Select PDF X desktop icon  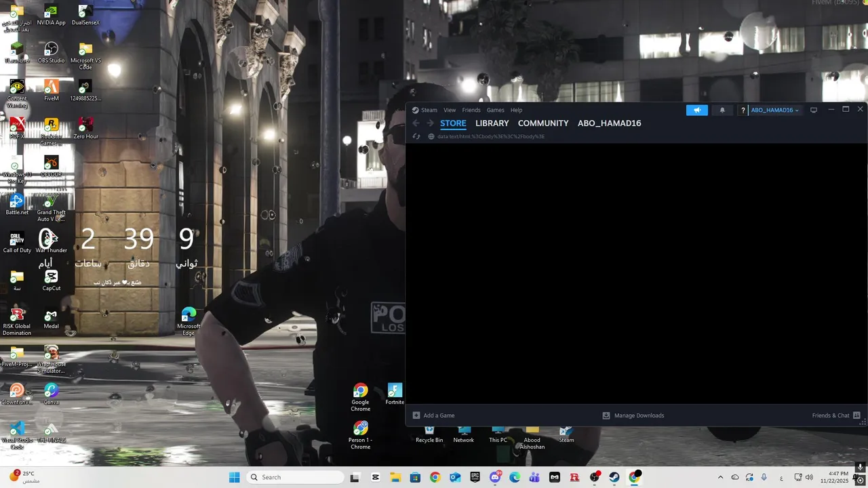[x=17, y=129]
